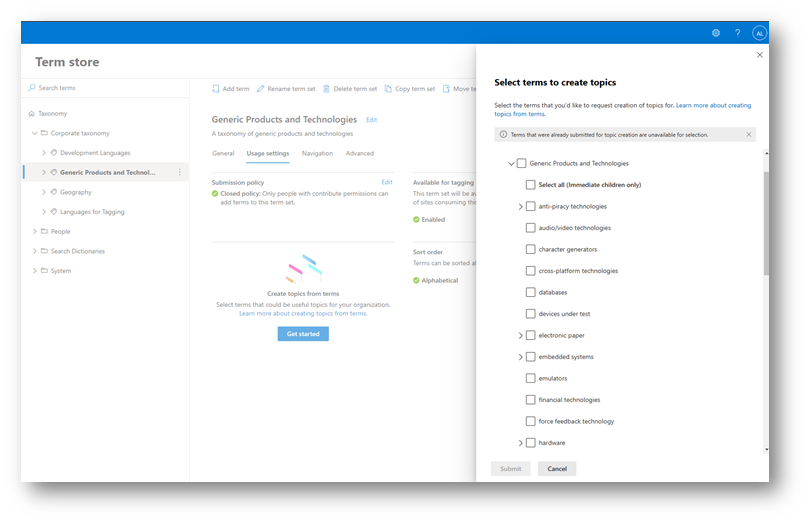The width and height of the screenshot is (811, 524).
Task: Open the help question mark icon
Action: coord(738,33)
